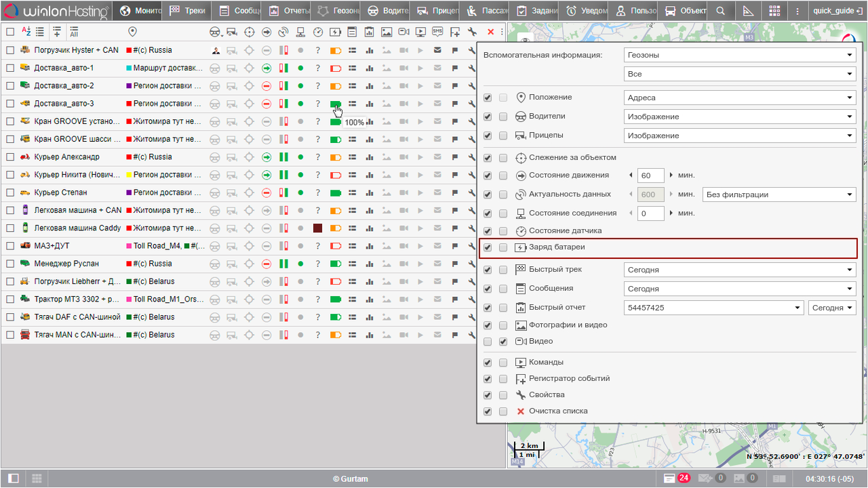Open the Положение dropdown set to Адреса
The height and width of the screenshot is (488, 868).
(738, 98)
